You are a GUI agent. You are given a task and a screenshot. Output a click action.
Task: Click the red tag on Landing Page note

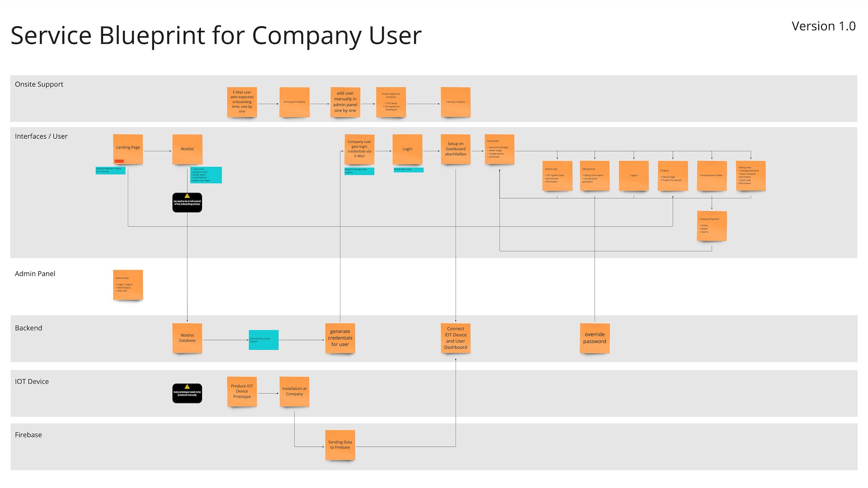click(119, 161)
